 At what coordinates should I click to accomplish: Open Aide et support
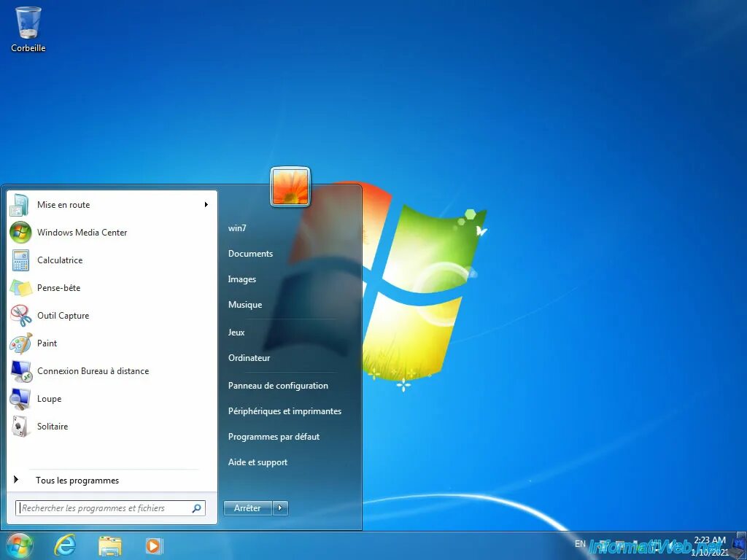pos(258,462)
